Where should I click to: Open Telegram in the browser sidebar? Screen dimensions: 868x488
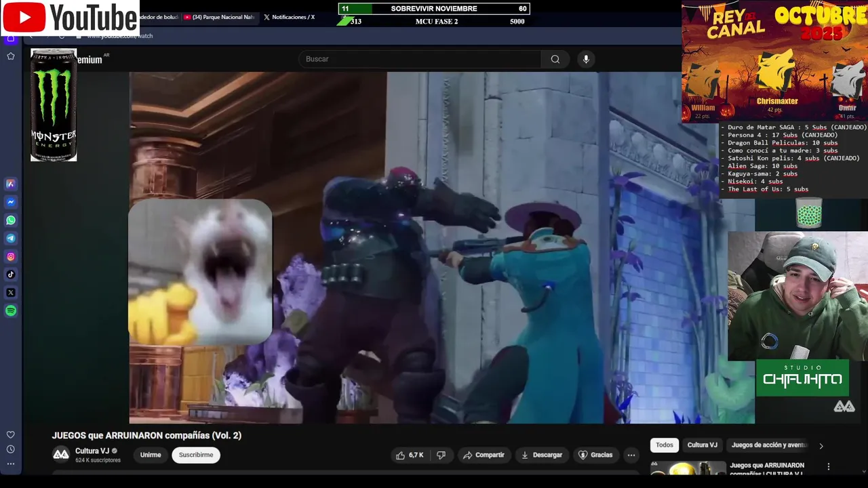pos(11,239)
